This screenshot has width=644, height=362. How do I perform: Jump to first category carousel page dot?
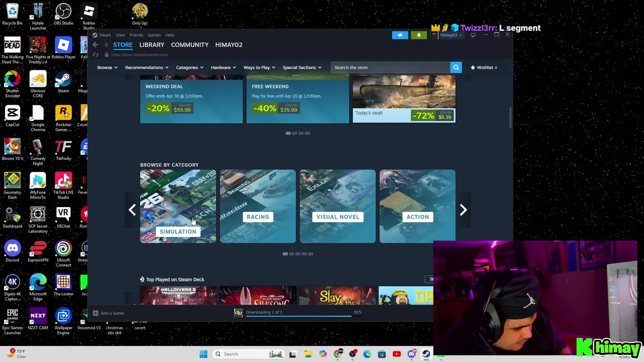pyautogui.click(x=285, y=254)
